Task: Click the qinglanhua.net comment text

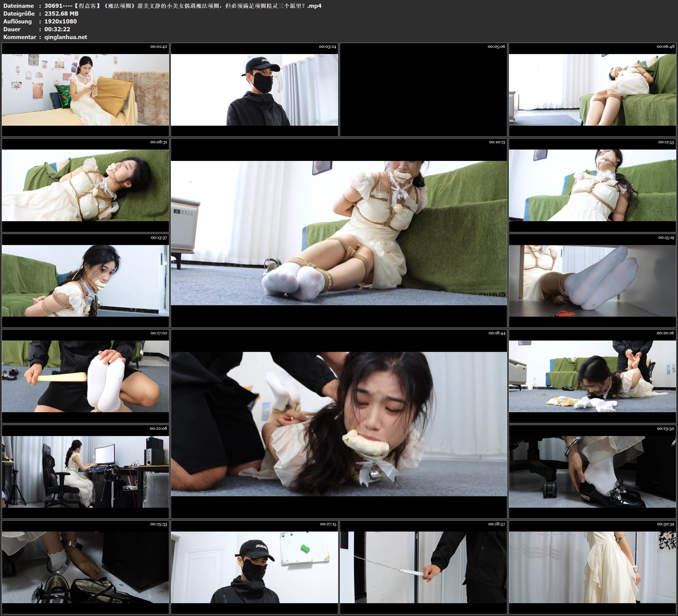Action: click(66, 37)
